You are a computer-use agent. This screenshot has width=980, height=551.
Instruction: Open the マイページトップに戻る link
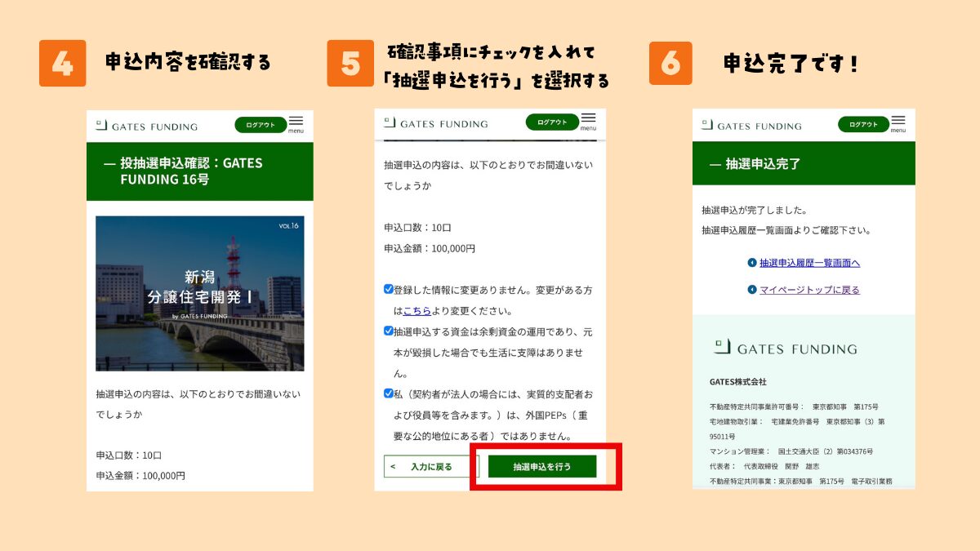click(x=809, y=290)
